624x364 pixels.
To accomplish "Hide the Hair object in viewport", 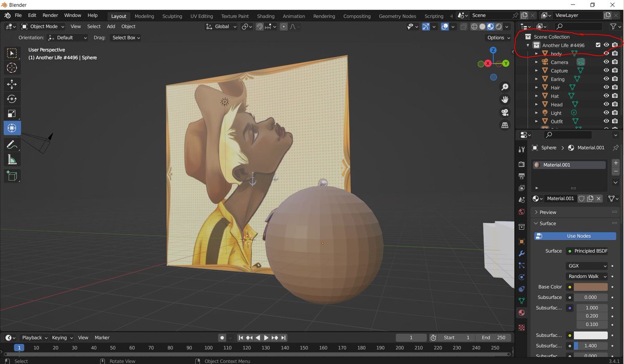I will [x=606, y=87].
